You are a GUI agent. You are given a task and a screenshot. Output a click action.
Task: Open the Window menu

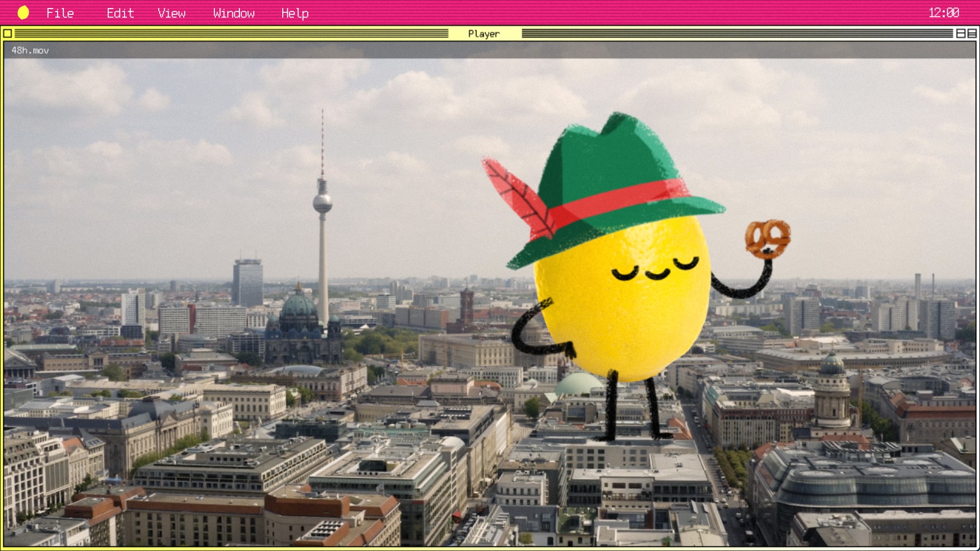click(x=234, y=13)
